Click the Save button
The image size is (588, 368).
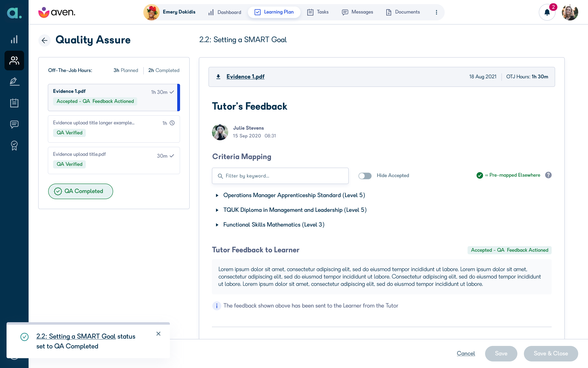(501, 353)
